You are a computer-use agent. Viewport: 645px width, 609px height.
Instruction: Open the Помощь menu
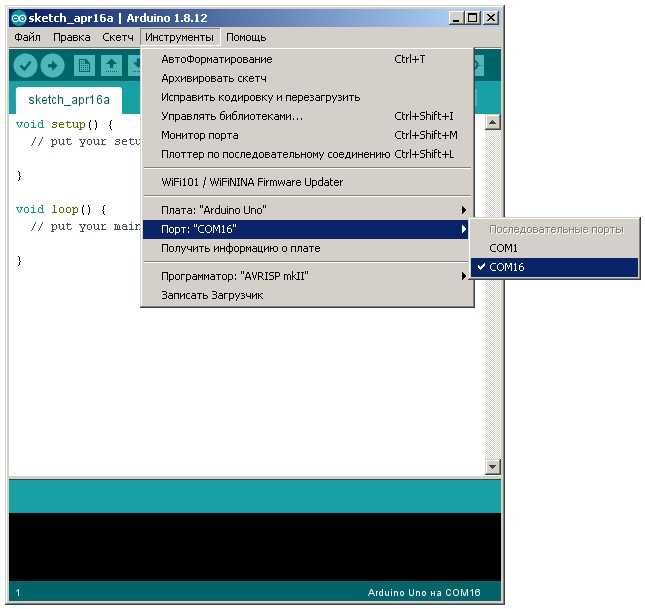pyautogui.click(x=246, y=37)
